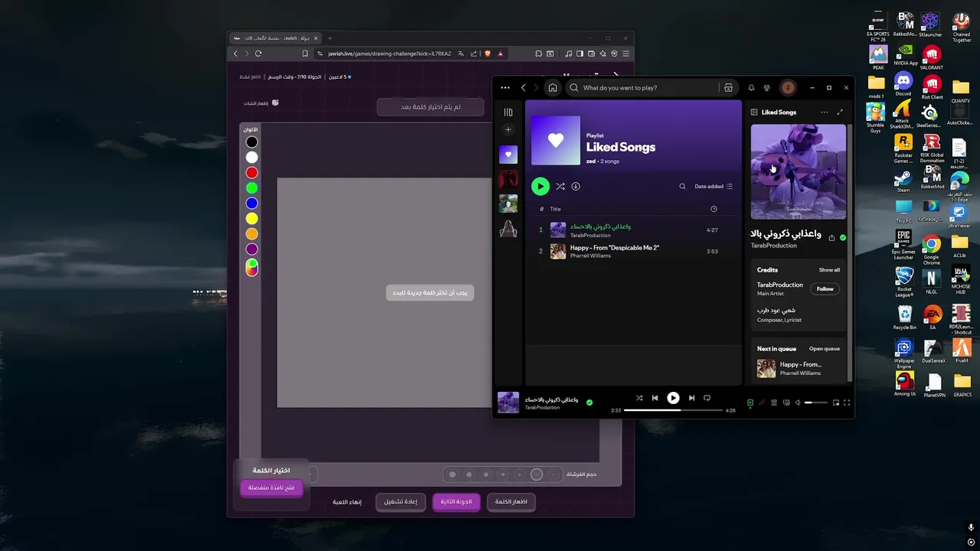Download the Liked Songs playlist
The width and height of the screenshot is (980, 551).
pyautogui.click(x=576, y=186)
